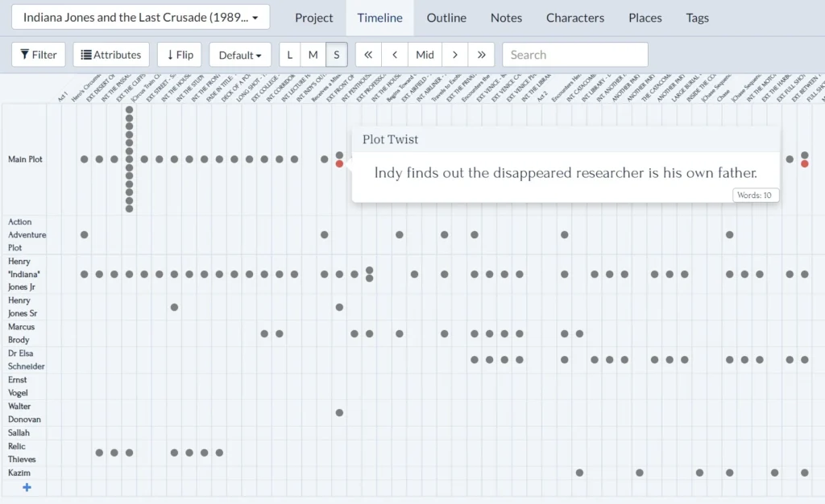
Task: Select Henry 'Indiana' Jones Jr row label
Action: click(x=23, y=274)
